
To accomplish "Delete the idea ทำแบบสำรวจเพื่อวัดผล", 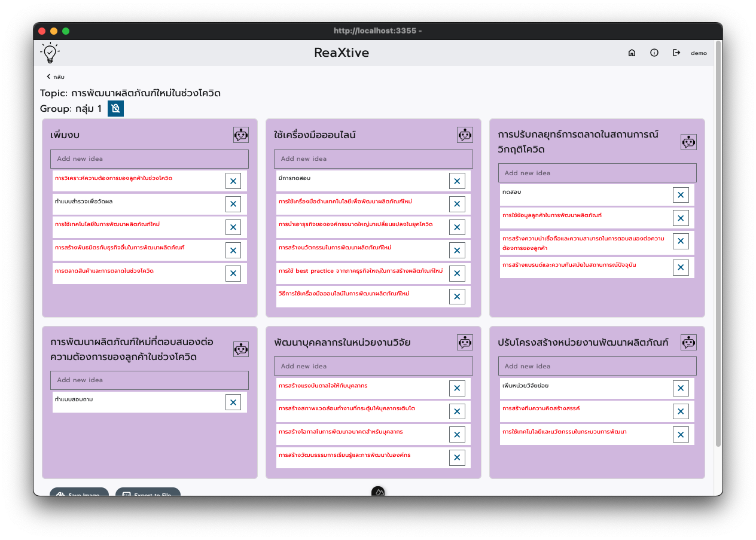I will (x=233, y=204).
